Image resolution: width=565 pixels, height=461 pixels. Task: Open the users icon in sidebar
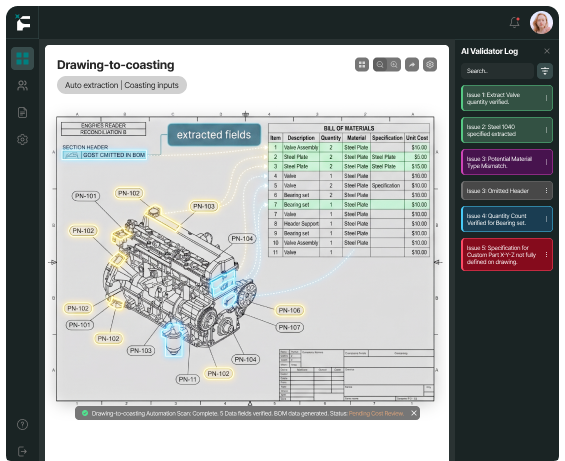click(22, 85)
